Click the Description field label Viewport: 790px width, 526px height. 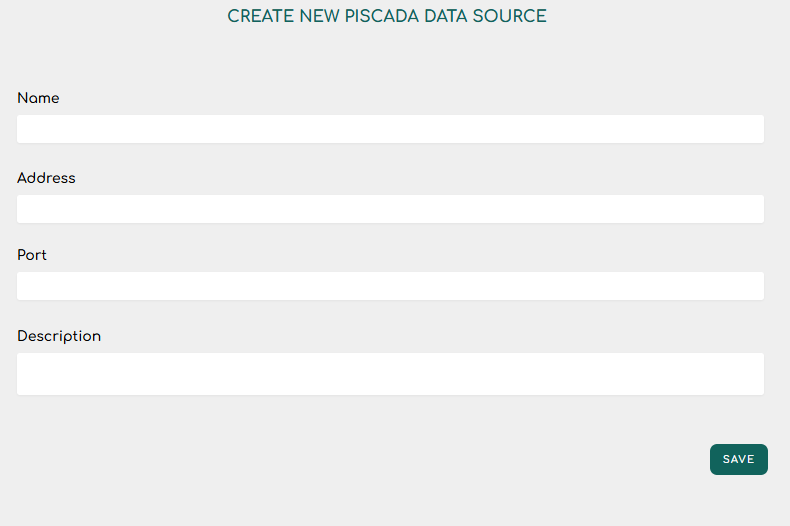click(x=59, y=336)
